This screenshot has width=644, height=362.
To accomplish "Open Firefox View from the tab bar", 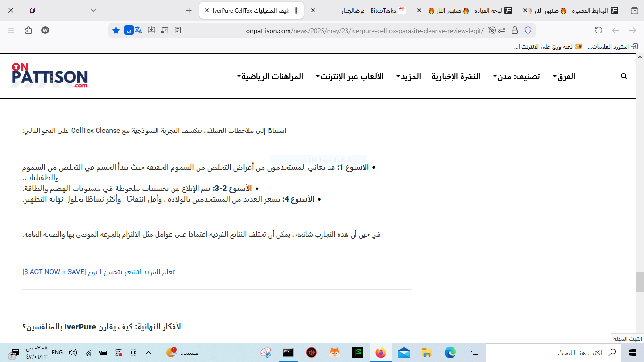I will click(x=634, y=10).
